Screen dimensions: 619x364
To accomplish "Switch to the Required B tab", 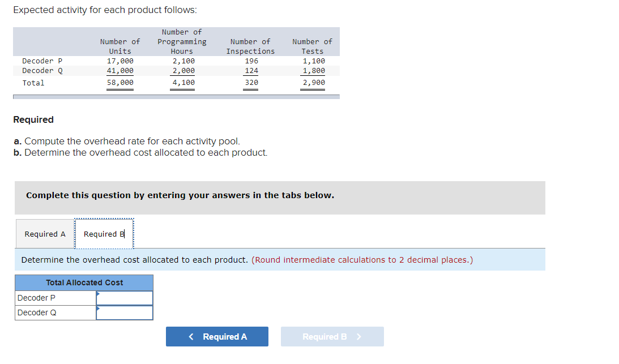I will (104, 233).
